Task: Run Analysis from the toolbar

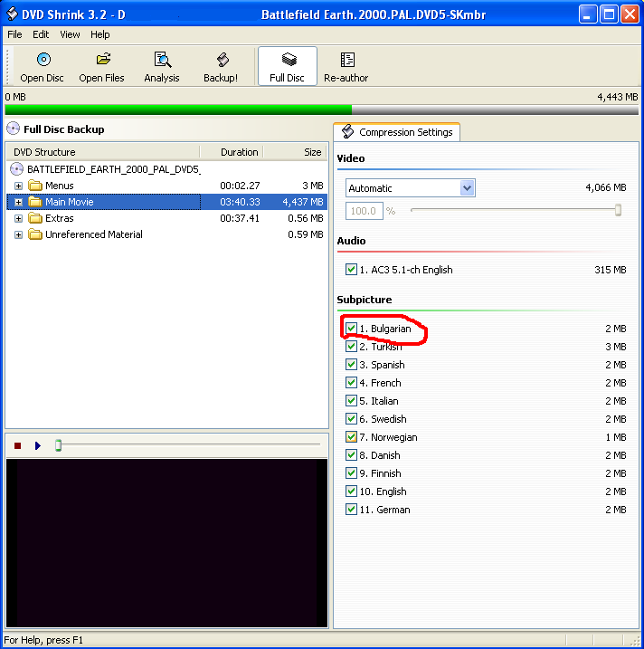Action: point(162,61)
